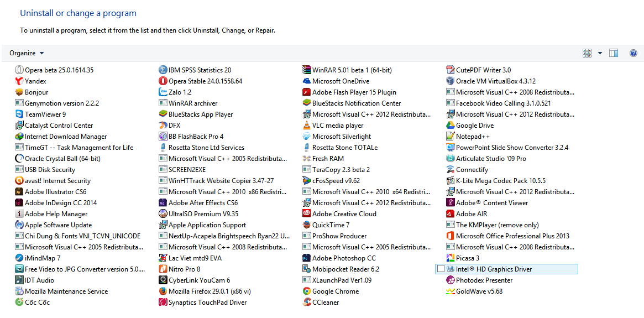Click the Adobe Illustrator CS6 icon
Viewport: 644px width, 318px height.
pyautogui.click(x=19, y=192)
